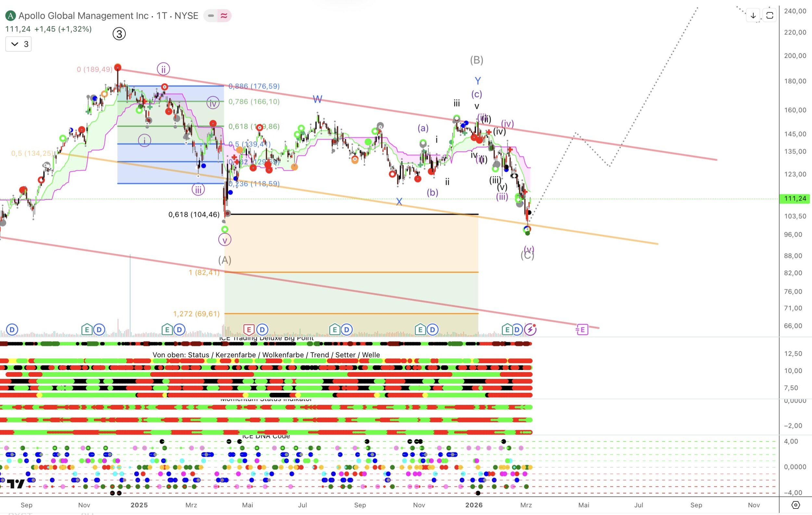Viewport: 812px width, 515px height.
Task: Expand the collapsed indicator legend showing 3
Action: (x=19, y=44)
